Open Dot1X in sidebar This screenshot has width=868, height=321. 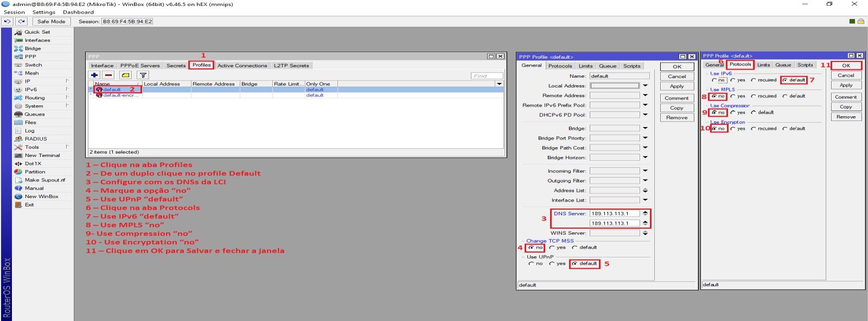click(x=33, y=163)
